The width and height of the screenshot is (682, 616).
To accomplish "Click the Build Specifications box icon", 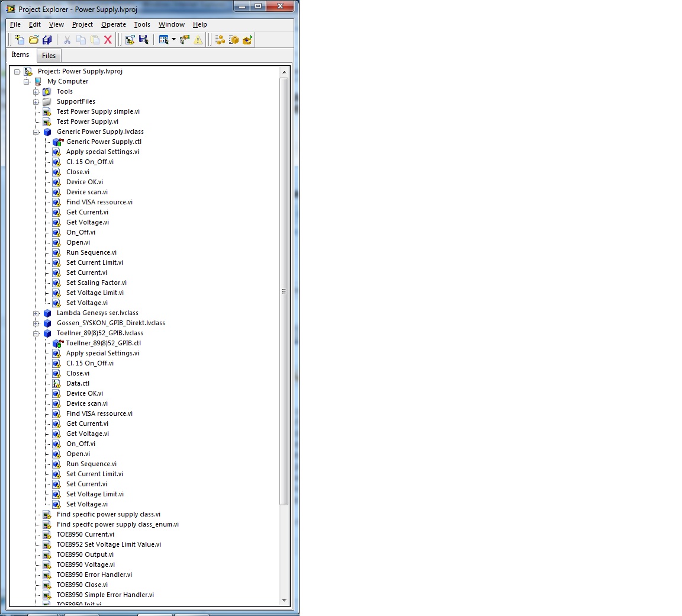I will pos(234,40).
